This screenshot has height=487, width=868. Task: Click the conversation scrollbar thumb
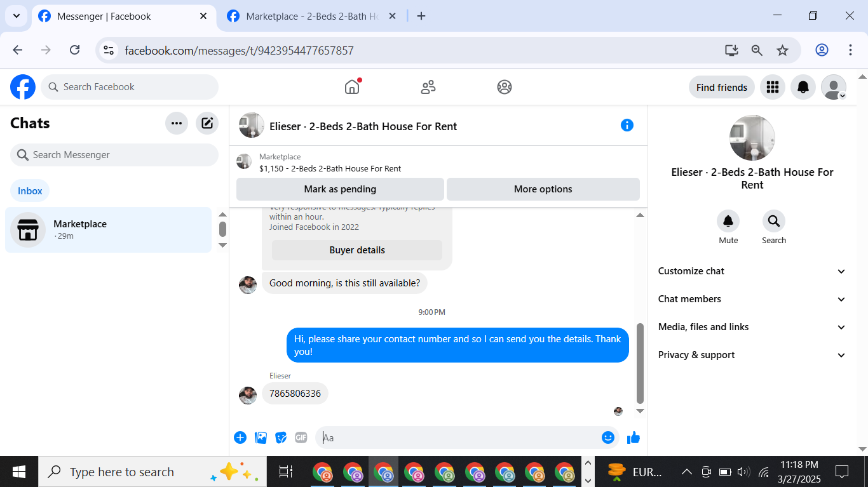pos(641,364)
